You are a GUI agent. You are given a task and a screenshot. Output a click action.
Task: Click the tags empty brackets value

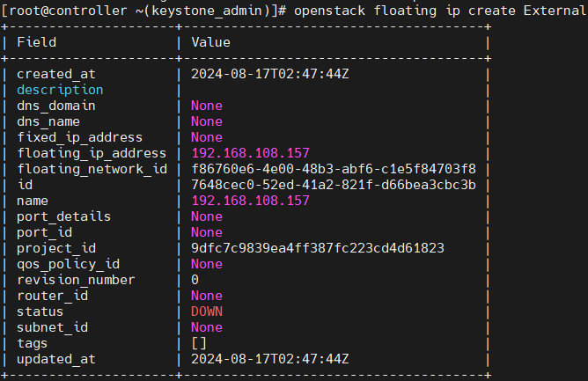click(x=199, y=343)
